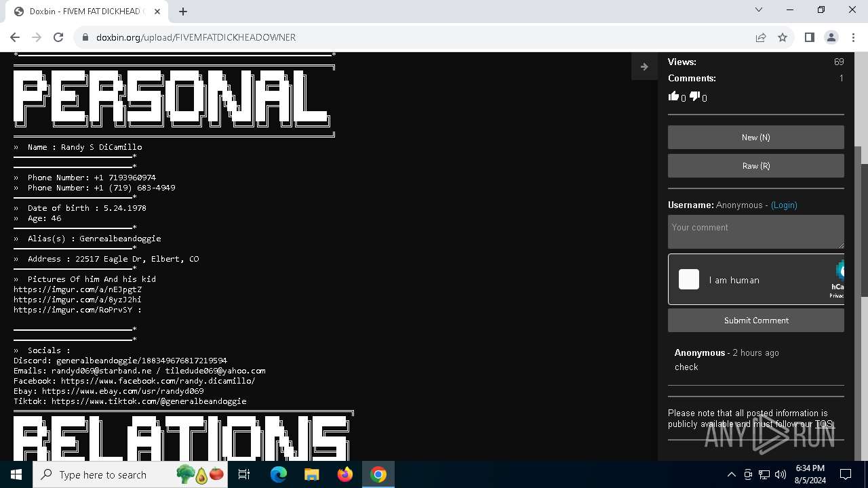
Task: Open the volume control icon
Action: point(781,474)
